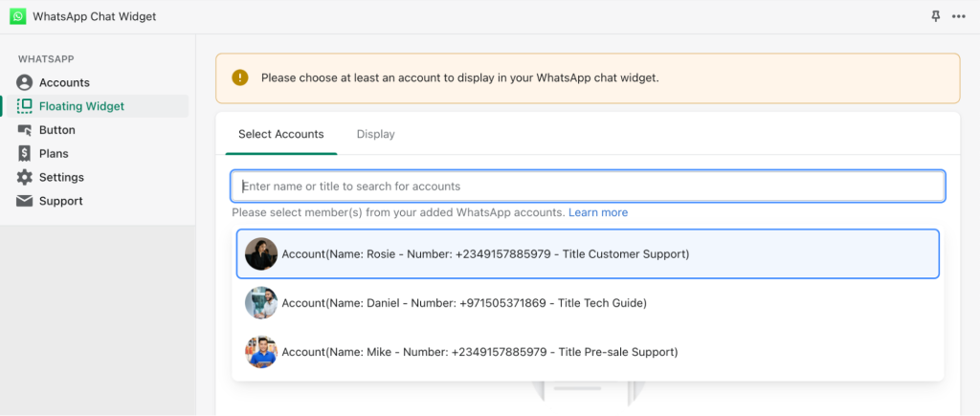The image size is (980, 416).
Task: Click the Accounts person icon in the sidebar
Action: pos(24,82)
